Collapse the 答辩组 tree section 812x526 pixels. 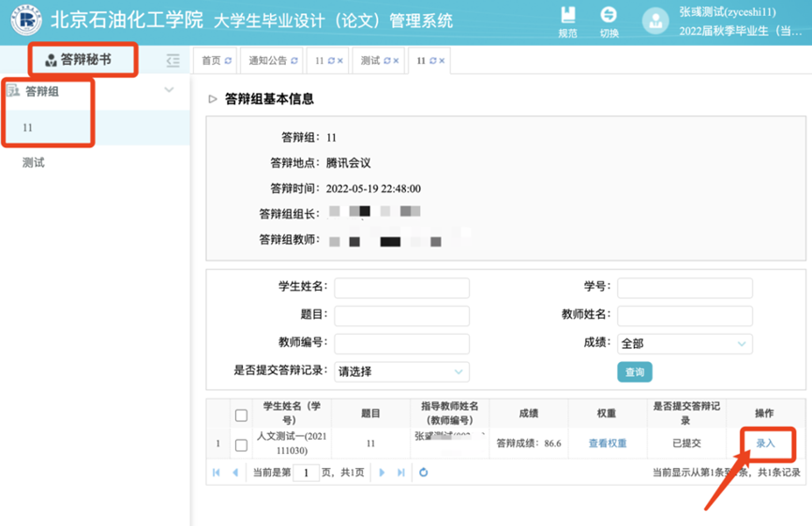click(169, 91)
